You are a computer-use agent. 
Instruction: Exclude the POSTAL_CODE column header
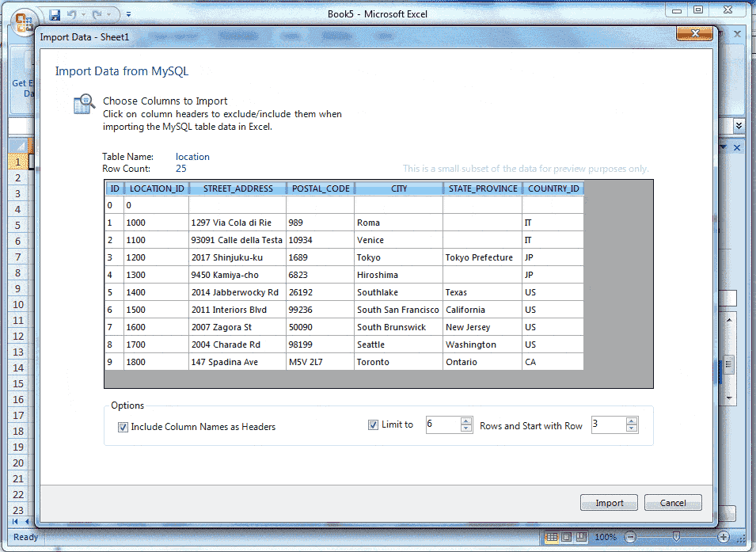pos(320,188)
